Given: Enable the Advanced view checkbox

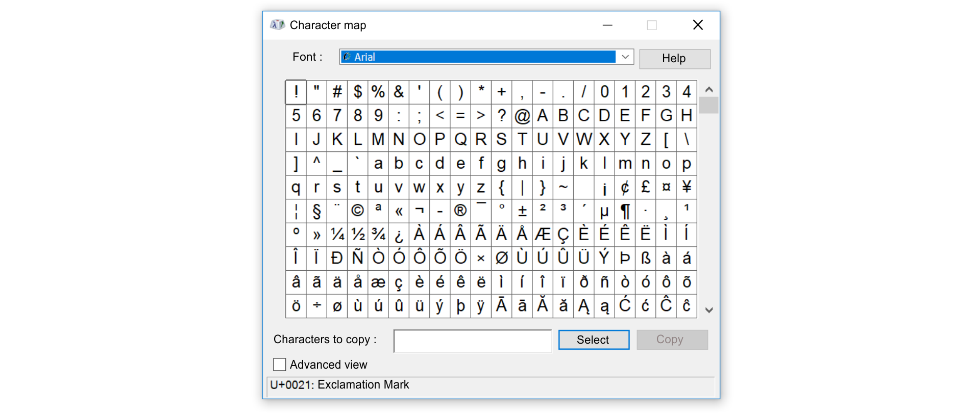Looking at the screenshot, I should pos(279,365).
